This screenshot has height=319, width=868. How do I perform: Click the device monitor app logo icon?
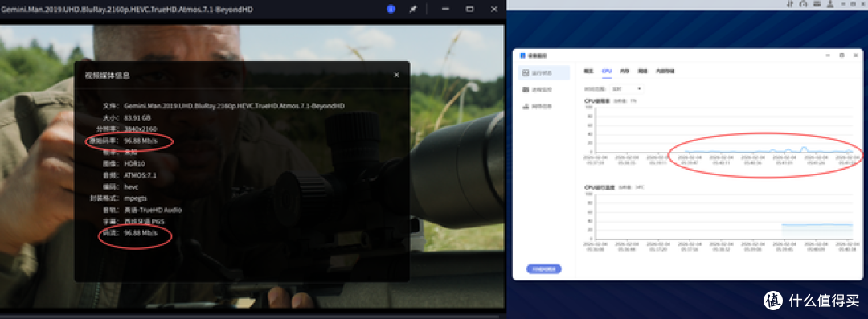[x=523, y=55]
